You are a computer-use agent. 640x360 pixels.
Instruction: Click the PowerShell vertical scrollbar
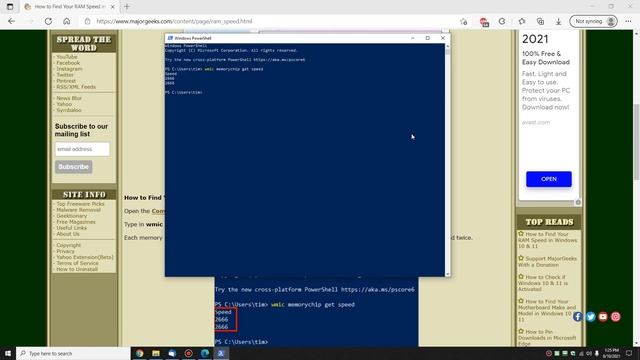pos(448,159)
